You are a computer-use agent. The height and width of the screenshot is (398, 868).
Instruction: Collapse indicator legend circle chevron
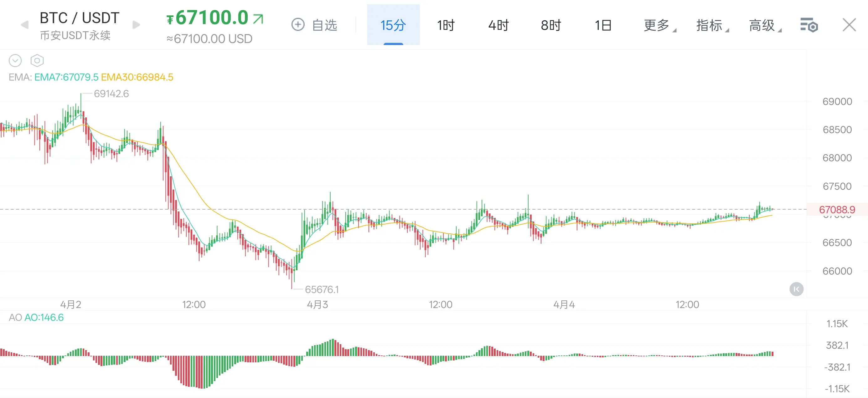click(x=15, y=61)
